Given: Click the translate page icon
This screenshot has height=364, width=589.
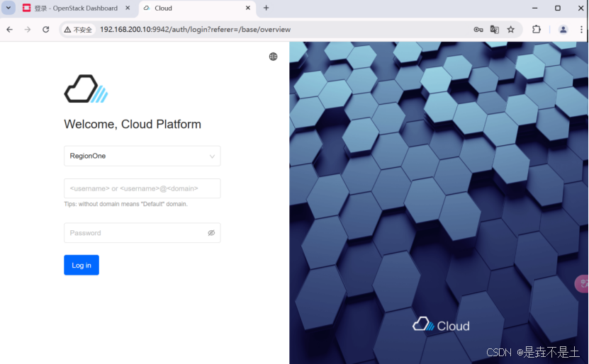Looking at the screenshot, I should point(494,29).
